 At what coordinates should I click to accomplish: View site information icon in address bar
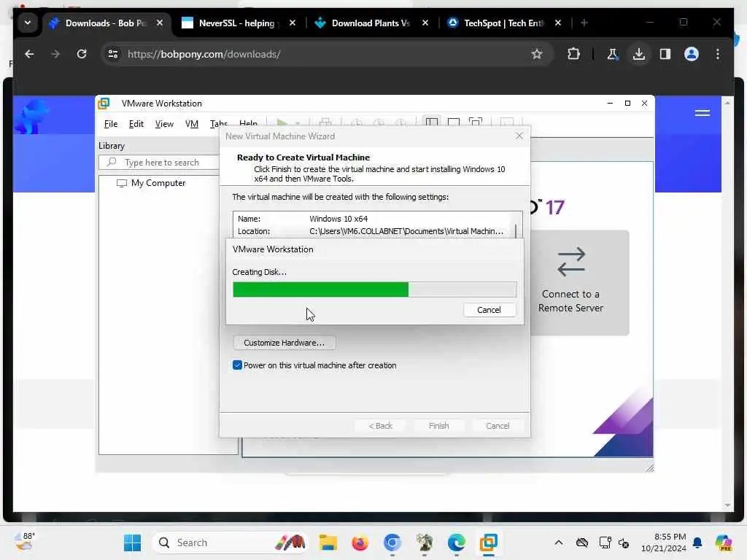point(113,54)
